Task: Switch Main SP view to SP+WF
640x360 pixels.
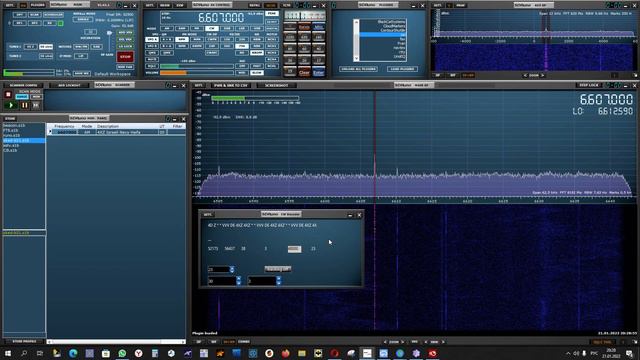Action: 229,342
